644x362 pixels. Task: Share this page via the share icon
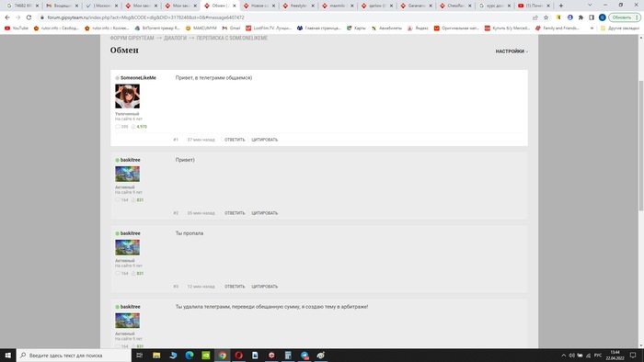pyautogui.click(x=535, y=17)
